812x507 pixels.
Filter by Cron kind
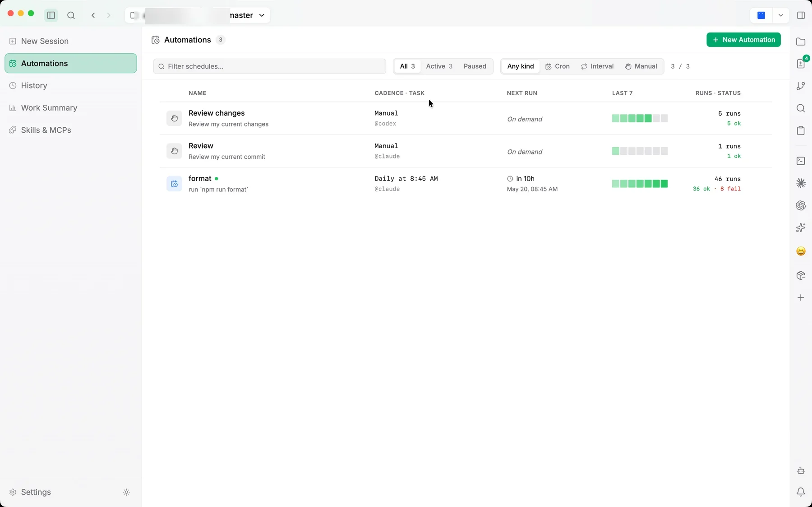coord(558,66)
